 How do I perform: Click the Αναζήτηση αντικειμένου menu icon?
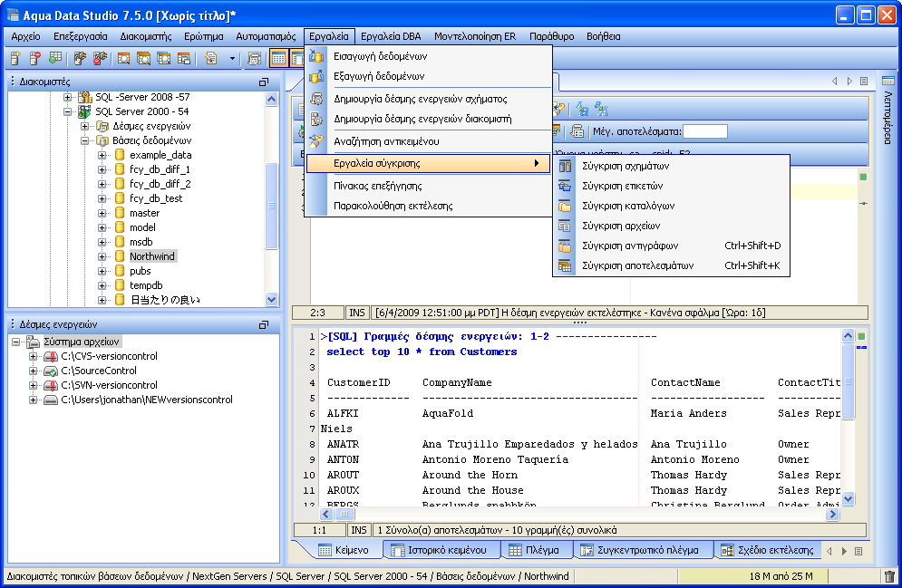316,140
